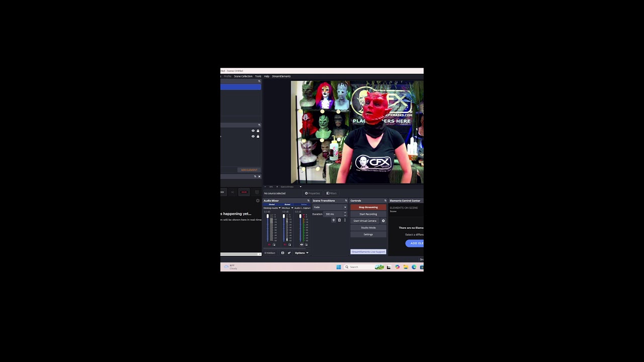The width and height of the screenshot is (644, 362).
Task: Select the highlighted blue scene row
Action: click(x=240, y=87)
